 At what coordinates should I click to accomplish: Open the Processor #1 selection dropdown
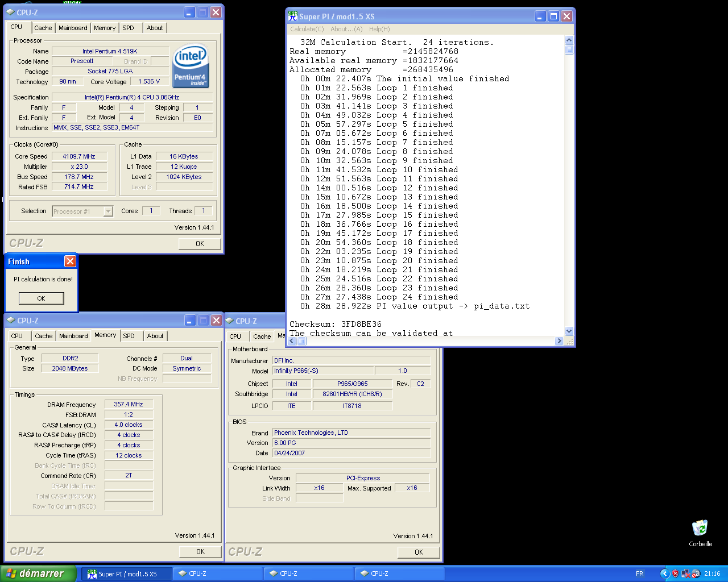(x=108, y=211)
